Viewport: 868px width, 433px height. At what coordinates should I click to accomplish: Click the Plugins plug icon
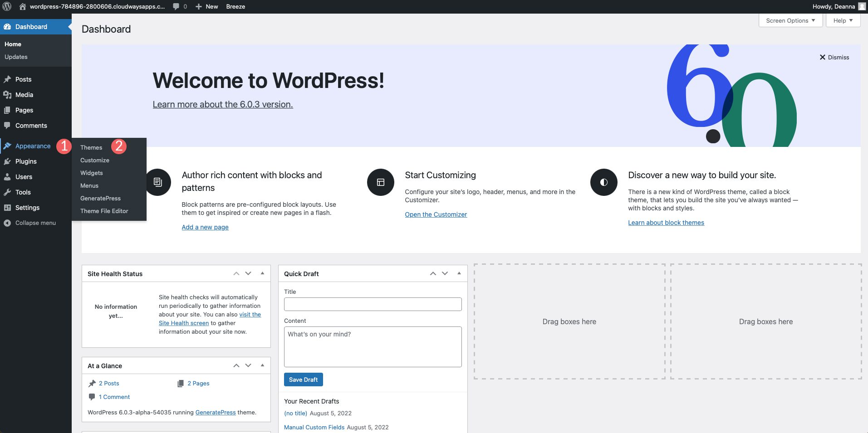[x=8, y=161]
